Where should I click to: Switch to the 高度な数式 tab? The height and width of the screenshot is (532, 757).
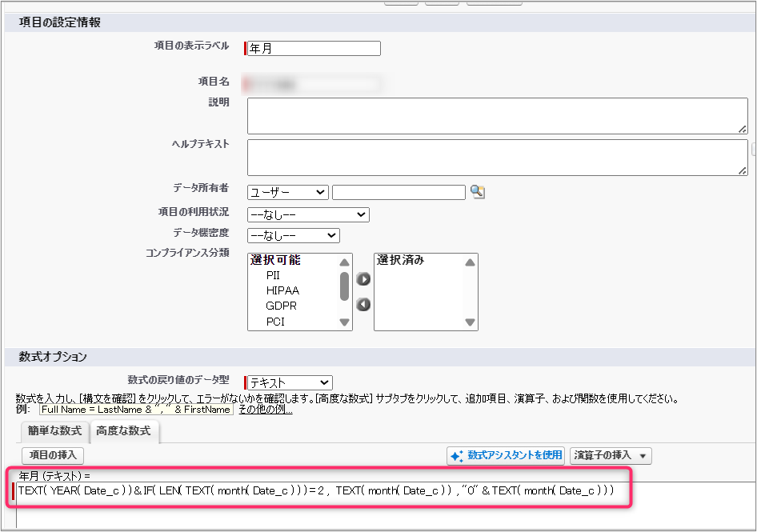(123, 431)
